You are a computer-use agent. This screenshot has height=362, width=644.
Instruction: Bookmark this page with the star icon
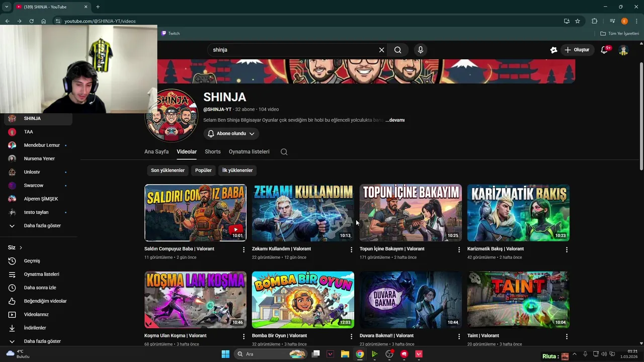578,21
